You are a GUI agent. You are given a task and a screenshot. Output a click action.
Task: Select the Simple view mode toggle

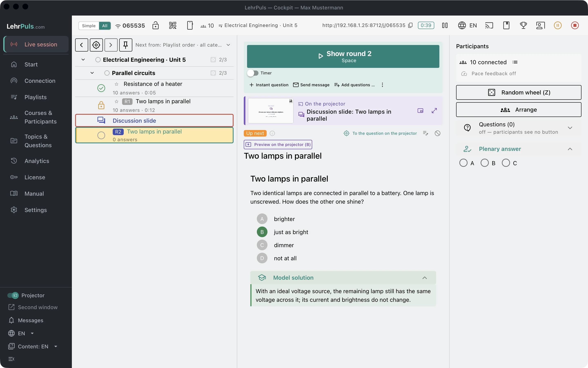(89, 26)
